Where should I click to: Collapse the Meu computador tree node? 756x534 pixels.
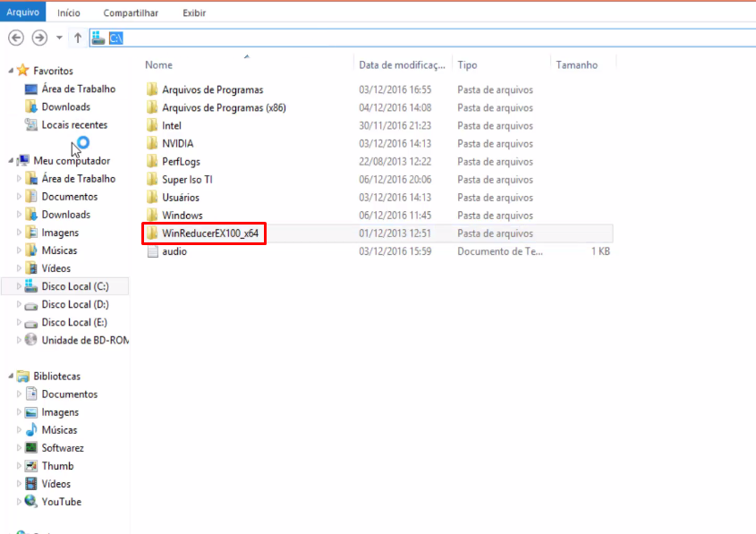(11, 160)
